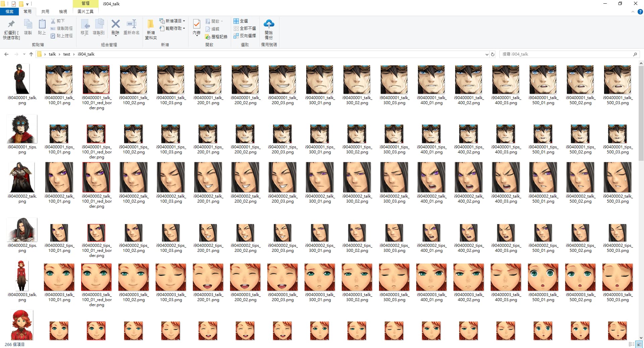Click the 開始備份 cloud backup icon
This screenshot has height=348, width=644.
pyautogui.click(x=269, y=24)
